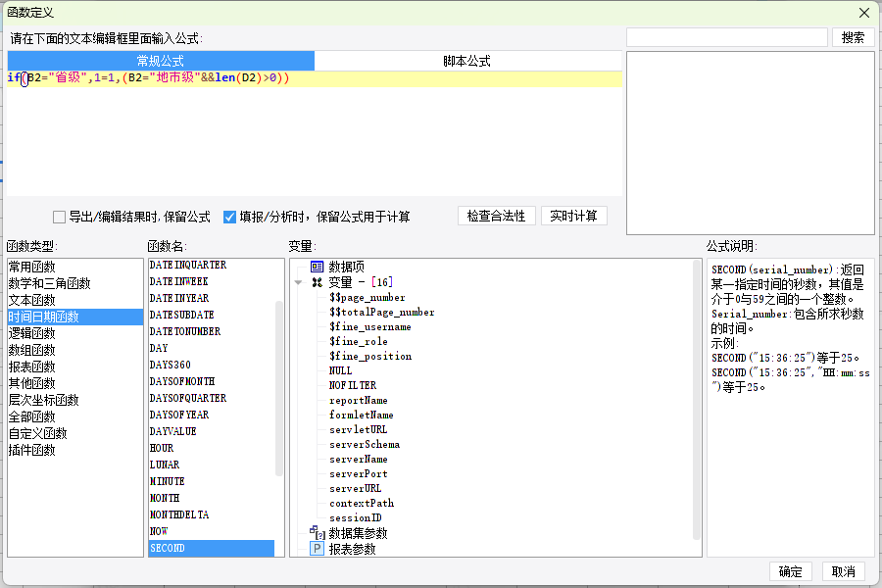Select DAYVALUE function
The width and height of the screenshot is (882, 588).
click(212, 431)
